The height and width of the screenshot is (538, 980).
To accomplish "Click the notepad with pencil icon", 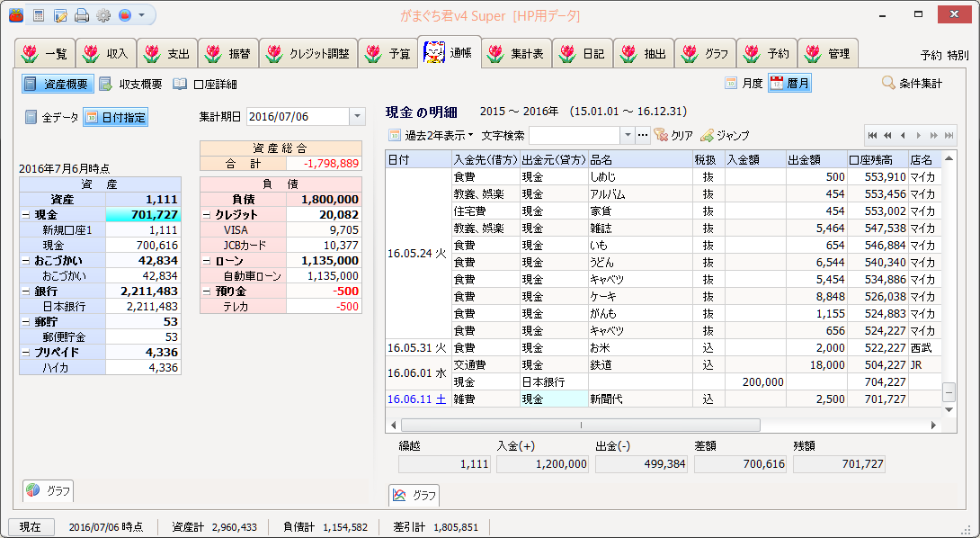I will (x=60, y=15).
